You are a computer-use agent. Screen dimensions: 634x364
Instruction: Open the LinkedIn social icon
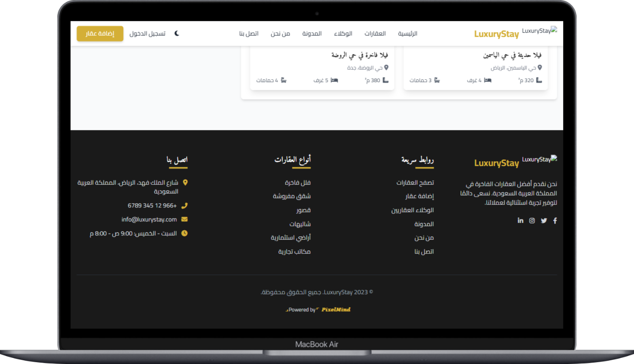[521, 220]
